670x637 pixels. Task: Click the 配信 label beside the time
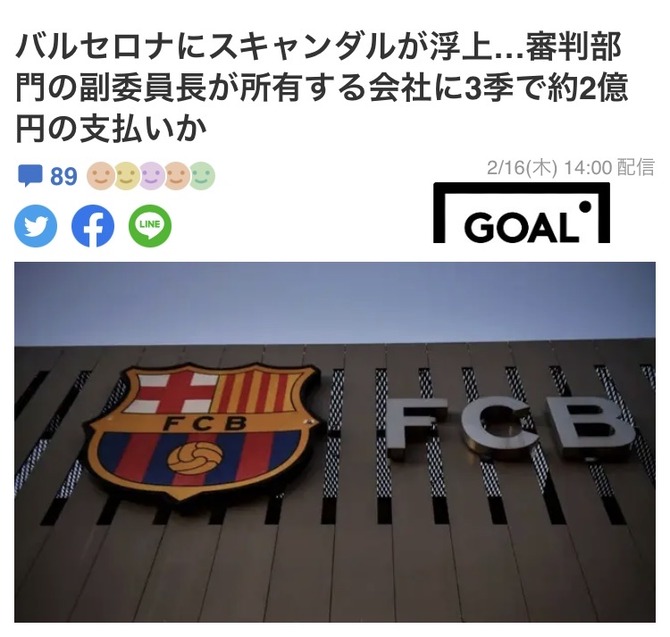tap(636, 167)
